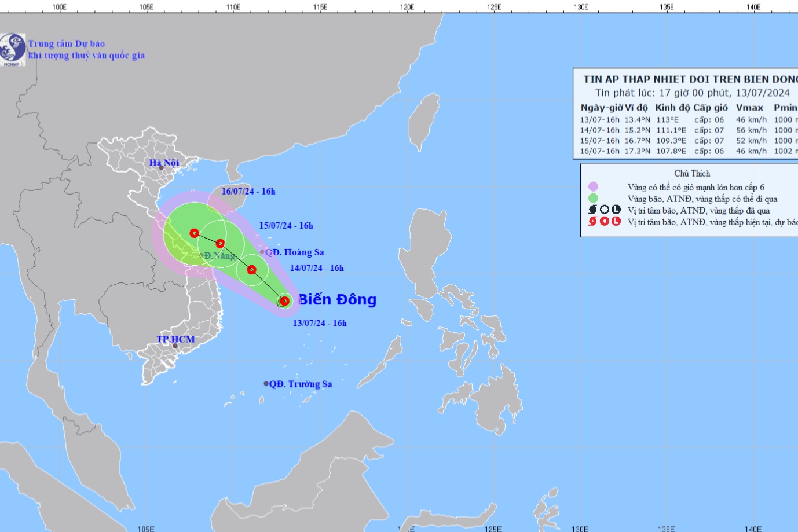Viewport: 798px width, 532px height.
Task: Click the longitude cell '111.1°E'
Action: (x=671, y=130)
